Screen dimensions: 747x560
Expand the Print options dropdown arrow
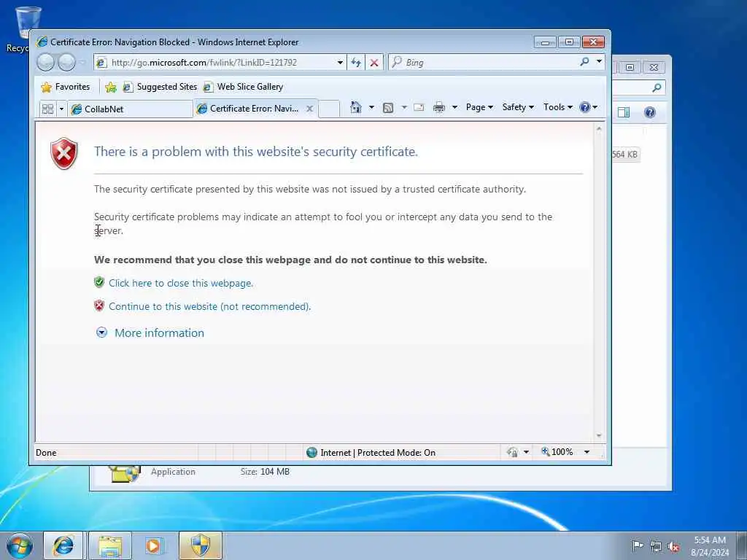click(x=454, y=107)
